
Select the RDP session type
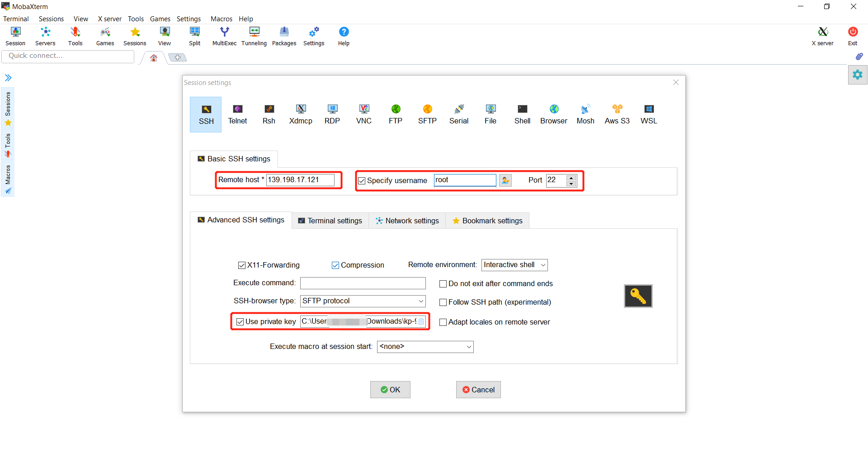(332, 114)
